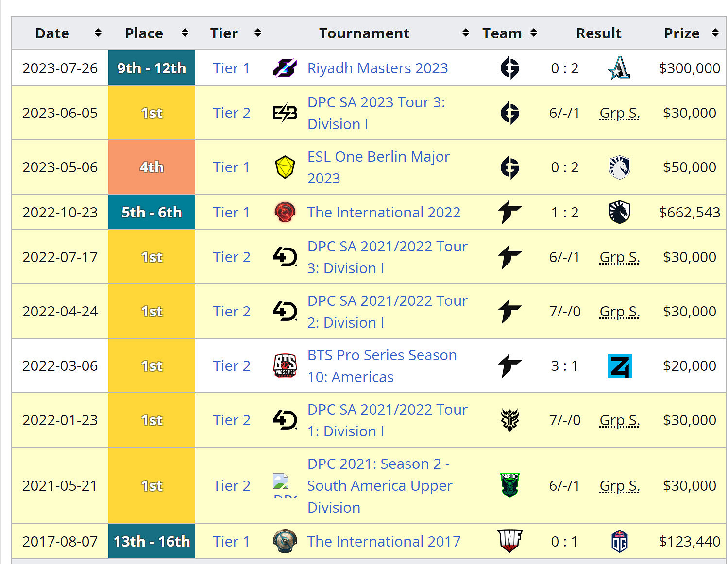This screenshot has width=728, height=564.
Task: Click the 0 : 2 result on the Riyadh Masters row
Action: coord(564,68)
